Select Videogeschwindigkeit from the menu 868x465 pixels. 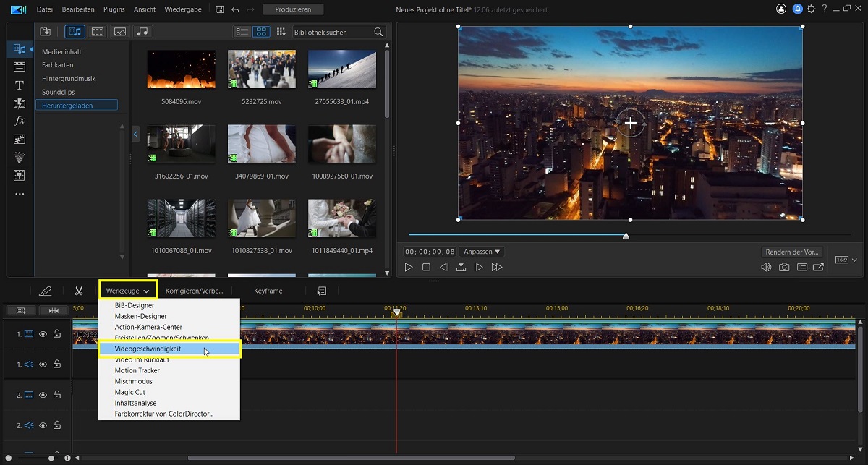(x=148, y=349)
